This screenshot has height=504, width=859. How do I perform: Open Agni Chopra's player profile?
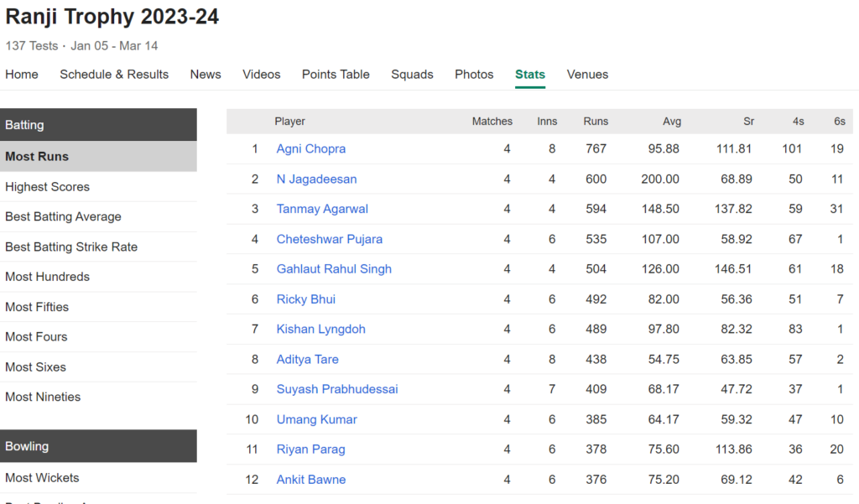pyautogui.click(x=310, y=149)
